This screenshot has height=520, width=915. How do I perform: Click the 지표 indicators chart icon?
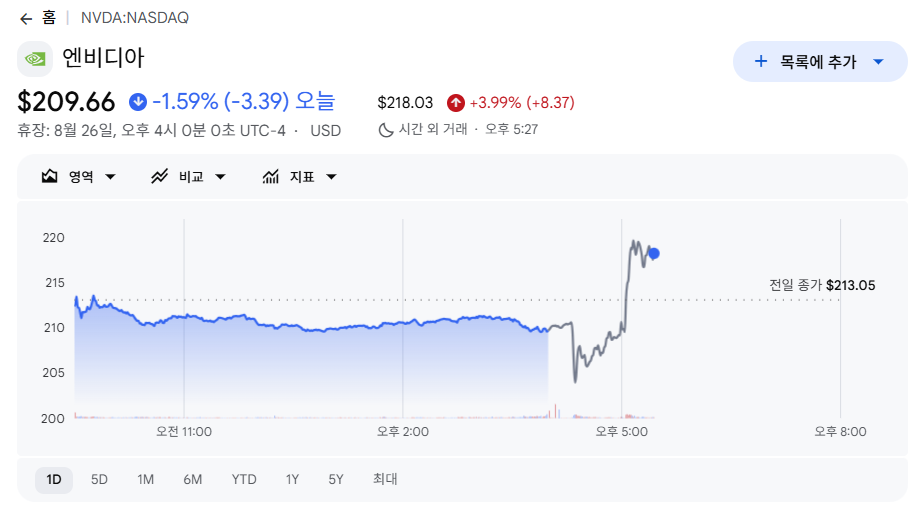tap(270, 176)
